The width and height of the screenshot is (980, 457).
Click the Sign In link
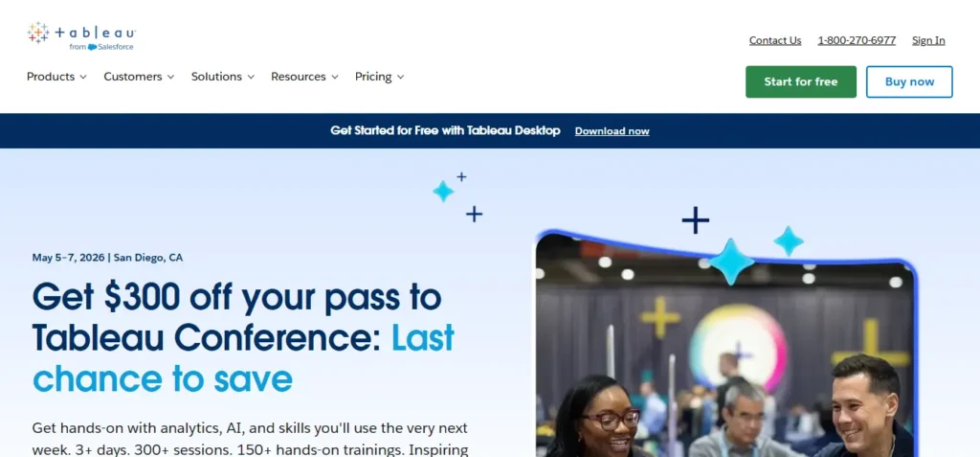[928, 40]
